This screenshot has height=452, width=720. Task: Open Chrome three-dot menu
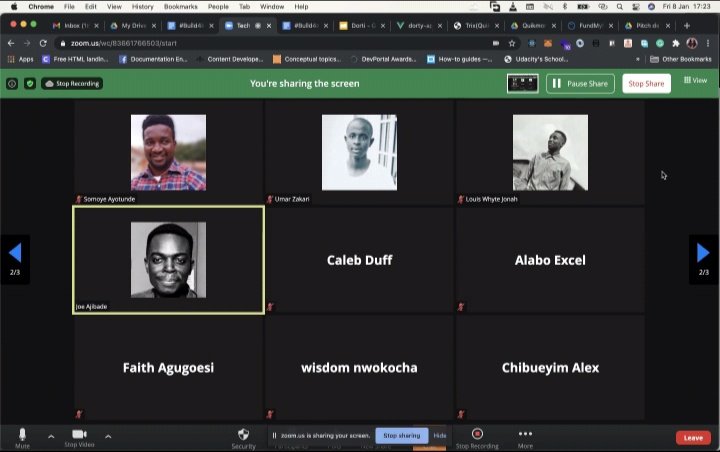(x=708, y=43)
